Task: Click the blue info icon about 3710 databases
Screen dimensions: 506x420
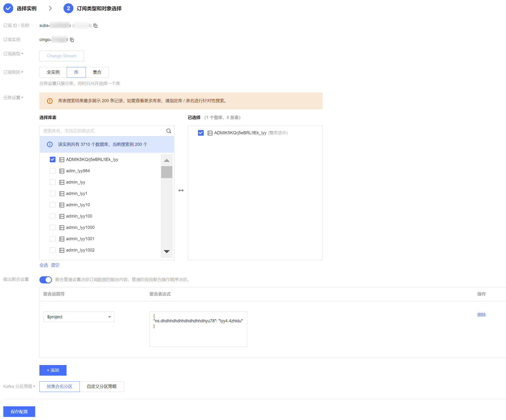Action: (50, 144)
